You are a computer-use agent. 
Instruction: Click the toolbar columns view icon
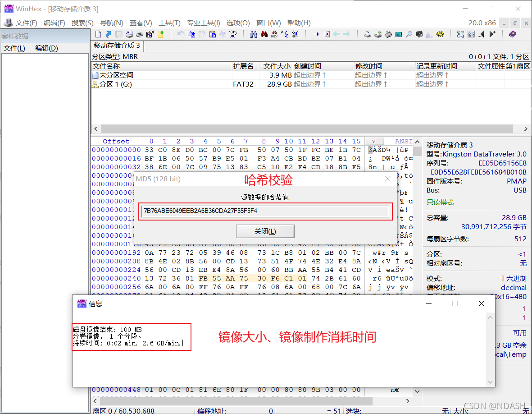471,34
